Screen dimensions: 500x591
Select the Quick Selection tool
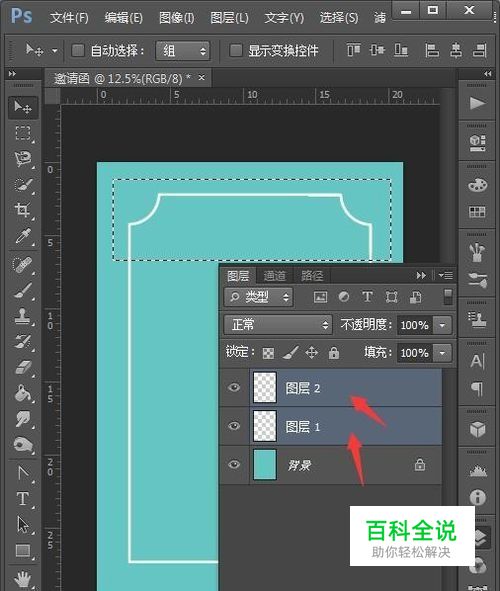(23, 185)
